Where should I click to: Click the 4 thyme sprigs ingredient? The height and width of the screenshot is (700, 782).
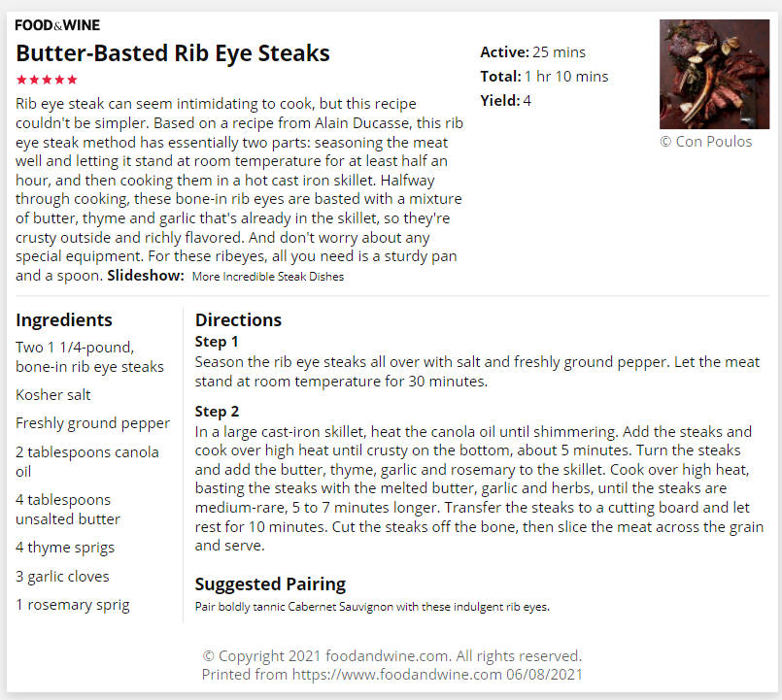tap(65, 548)
